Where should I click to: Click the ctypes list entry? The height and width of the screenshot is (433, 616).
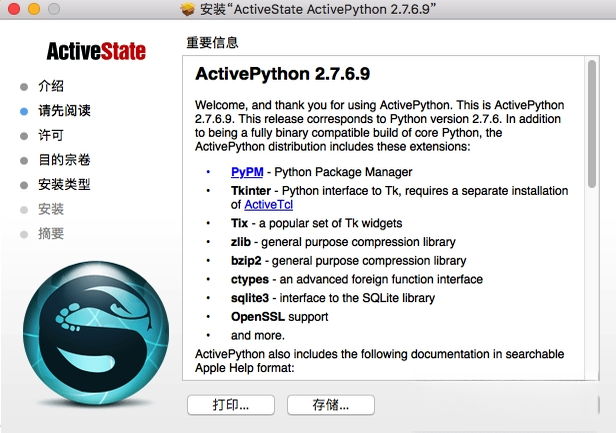pyautogui.click(x=357, y=279)
